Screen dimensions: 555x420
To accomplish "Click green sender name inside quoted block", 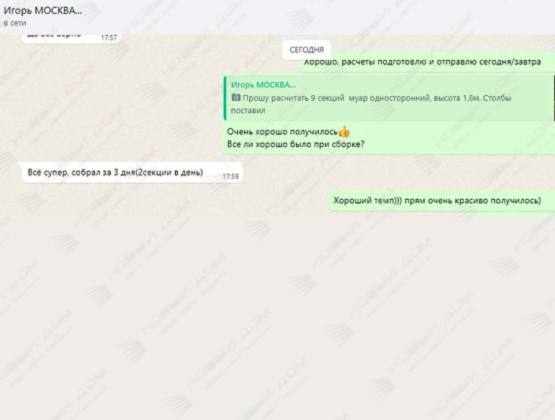I will pyautogui.click(x=263, y=85).
